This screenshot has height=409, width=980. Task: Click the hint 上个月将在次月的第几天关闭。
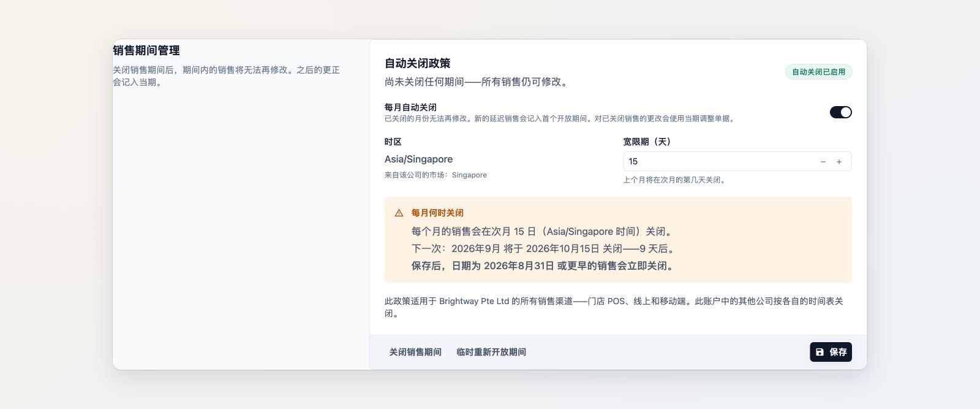click(x=676, y=180)
